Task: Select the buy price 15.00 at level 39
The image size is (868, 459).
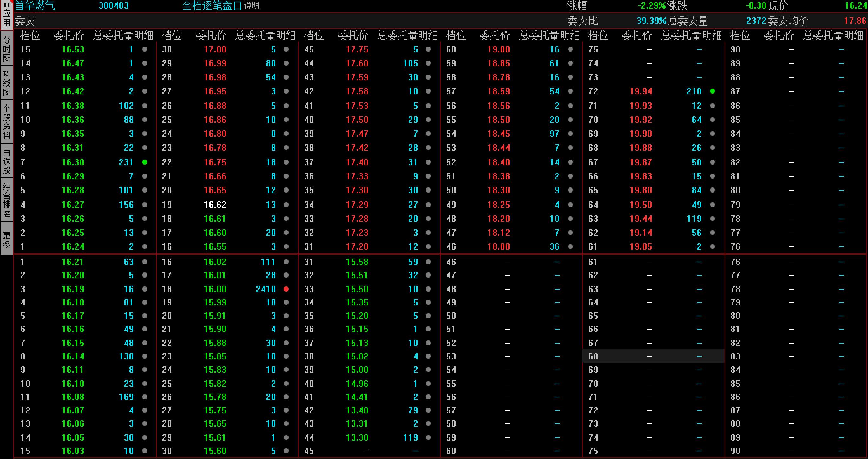Action: click(x=357, y=370)
